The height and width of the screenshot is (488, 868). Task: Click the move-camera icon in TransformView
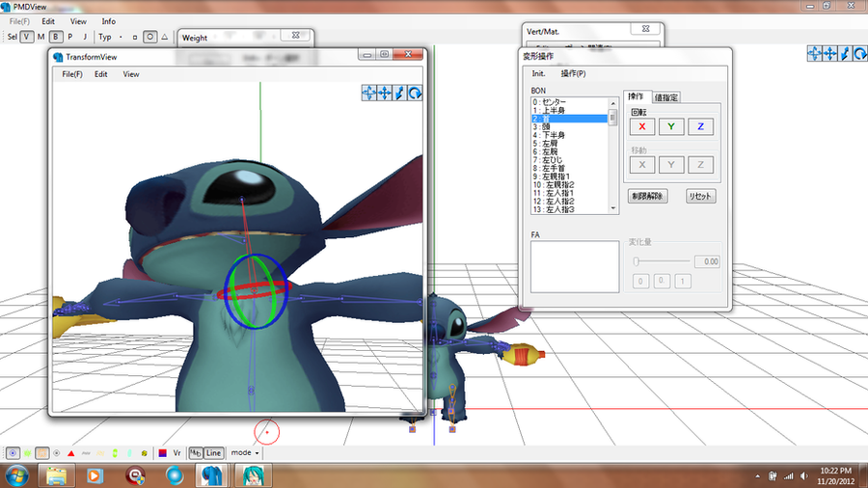click(368, 93)
